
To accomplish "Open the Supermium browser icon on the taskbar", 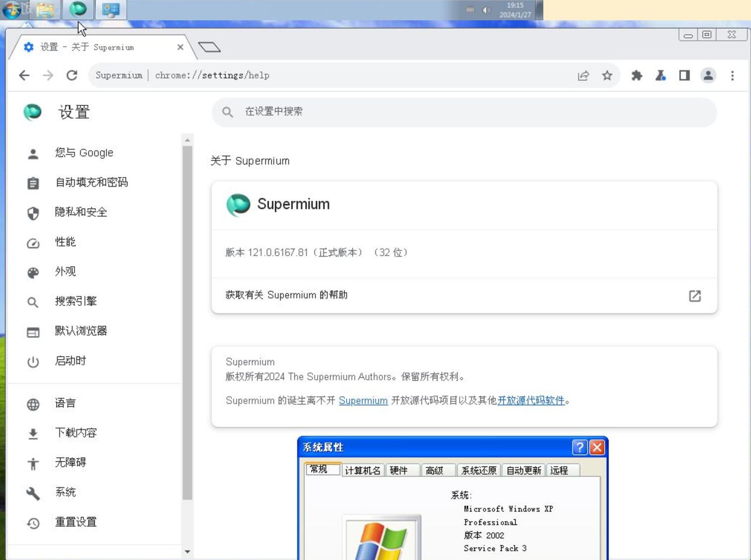I will tap(78, 10).
